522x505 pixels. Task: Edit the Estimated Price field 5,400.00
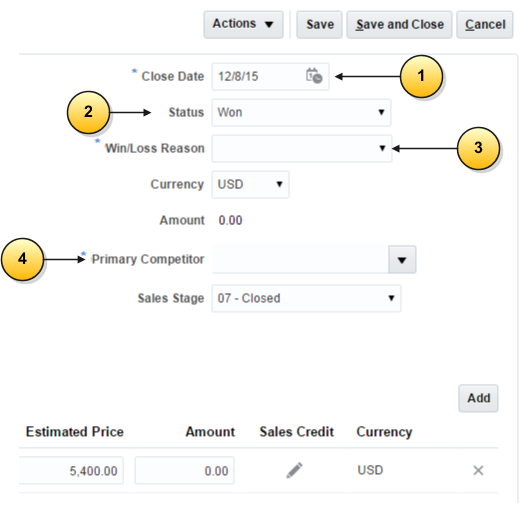tap(71, 470)
